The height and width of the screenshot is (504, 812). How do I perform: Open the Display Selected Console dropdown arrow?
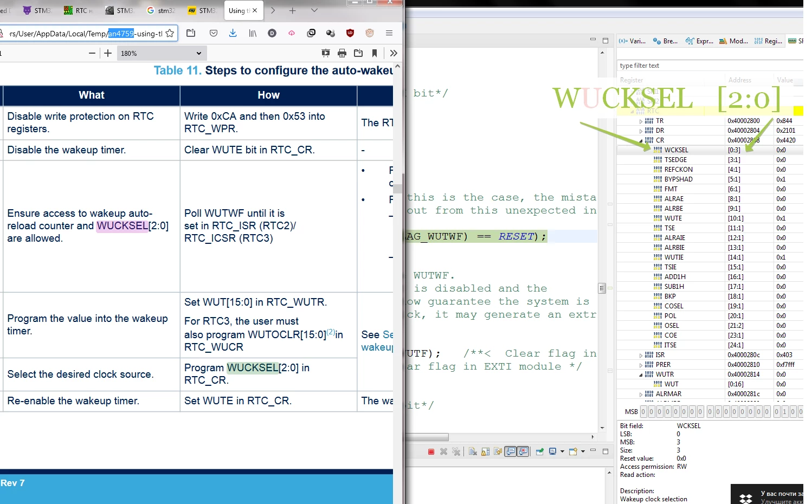[562, 451]
